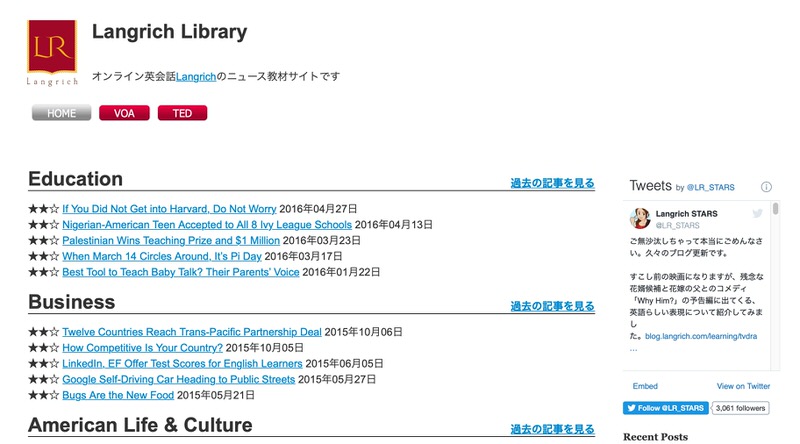Click the Twitter bird icon in tweet
The image size is (800, 444).
click(x=759, y=213)
